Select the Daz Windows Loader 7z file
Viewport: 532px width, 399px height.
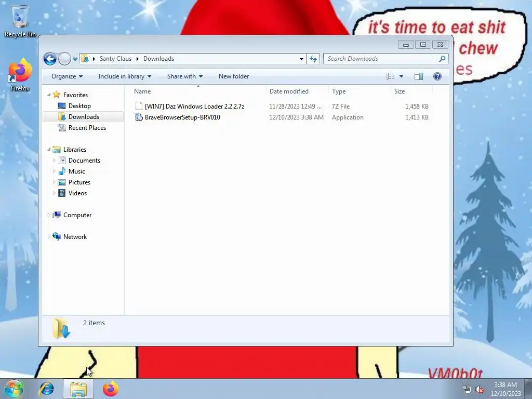[x=194, y=106]
